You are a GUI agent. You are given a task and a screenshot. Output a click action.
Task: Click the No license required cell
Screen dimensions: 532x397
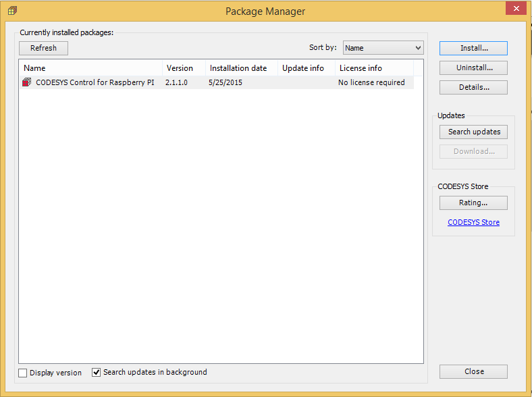[x=371, y=82]
